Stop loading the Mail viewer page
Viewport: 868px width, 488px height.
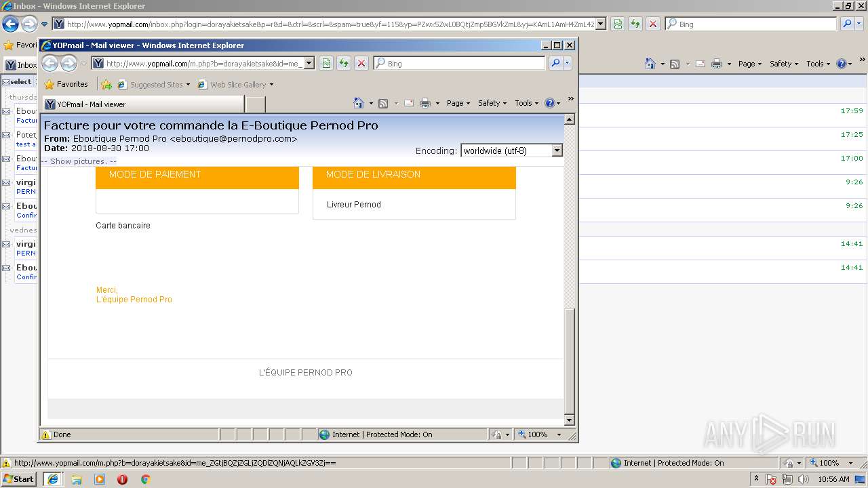361,63
